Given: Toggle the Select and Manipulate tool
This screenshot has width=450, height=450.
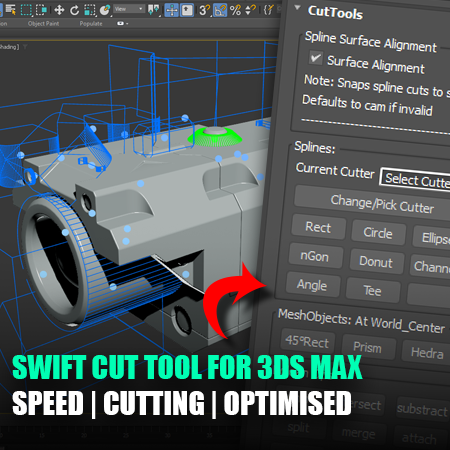Looking at the screenshot, I should point(172,10).
